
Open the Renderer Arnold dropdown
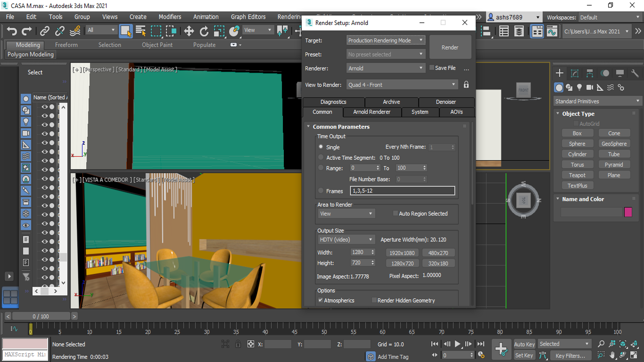coord(386,68)
